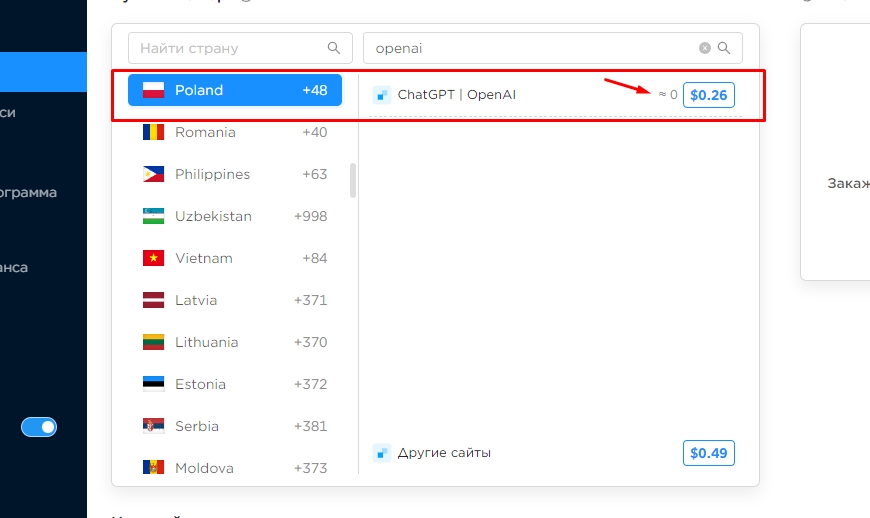Click the Moldova flag icon
Screen dimensions: 870x518
[x=153, y=468]
